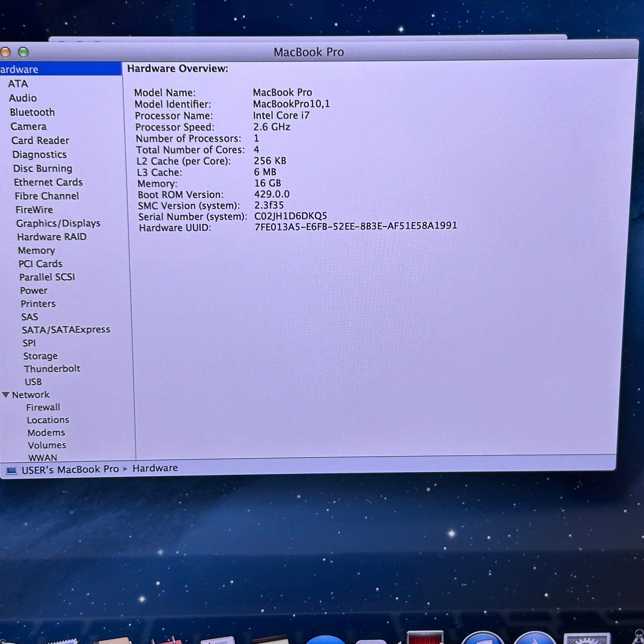Show Graphics/Displays information
Screen dimensions: 644x644
[58, 223]
